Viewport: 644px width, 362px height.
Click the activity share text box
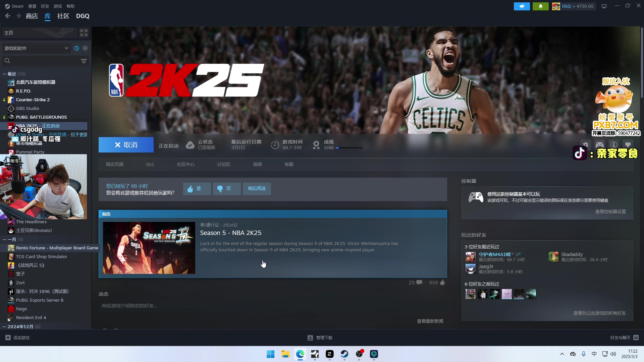coord(273,306)
